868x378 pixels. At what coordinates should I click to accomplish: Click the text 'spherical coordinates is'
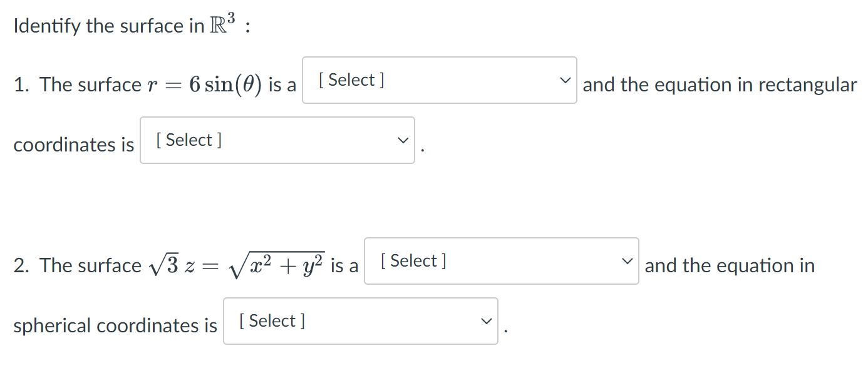(x=115, y=325)
